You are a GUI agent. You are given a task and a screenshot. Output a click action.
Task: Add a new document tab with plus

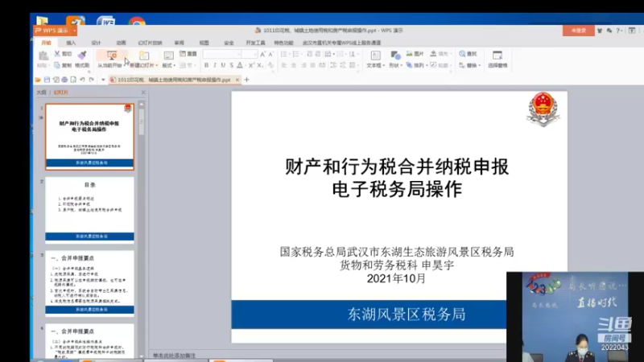point(246,80)
